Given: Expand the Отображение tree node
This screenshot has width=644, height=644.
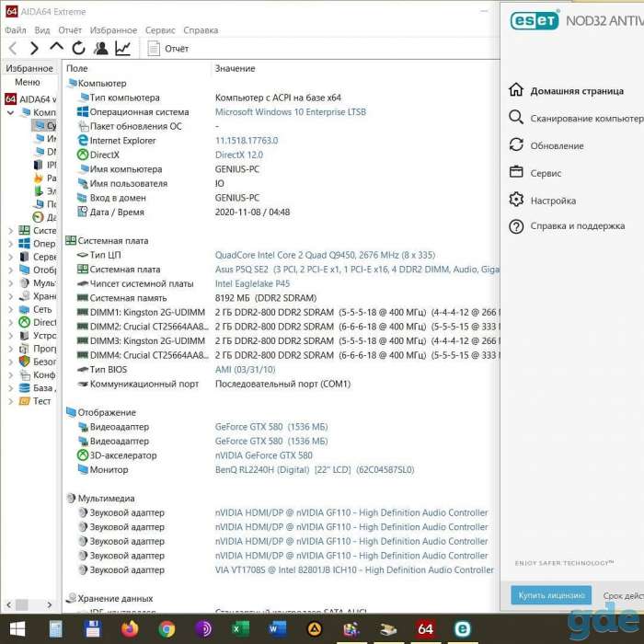Looking at the screenshot, I should click(11, 270).
